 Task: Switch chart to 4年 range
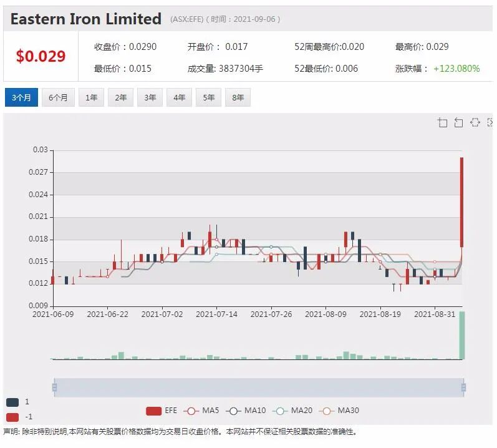pyautogui.click(x=179, y=97)
